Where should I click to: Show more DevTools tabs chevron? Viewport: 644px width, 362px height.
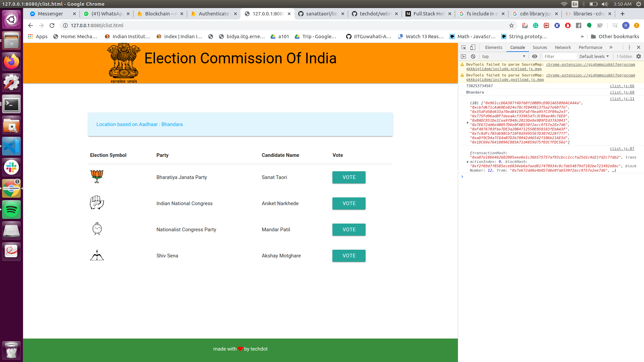point(611,47)
